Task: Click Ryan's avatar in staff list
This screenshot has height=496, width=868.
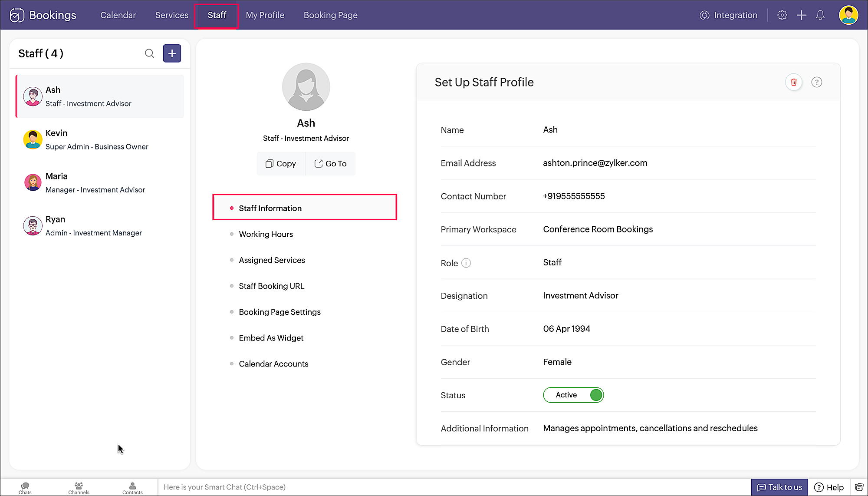Action: [33, 226]
